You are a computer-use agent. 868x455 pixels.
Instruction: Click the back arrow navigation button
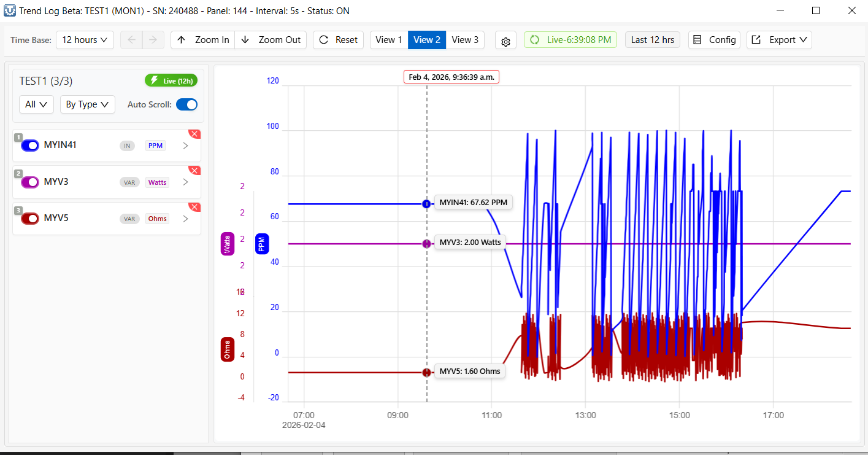point(131,40)
